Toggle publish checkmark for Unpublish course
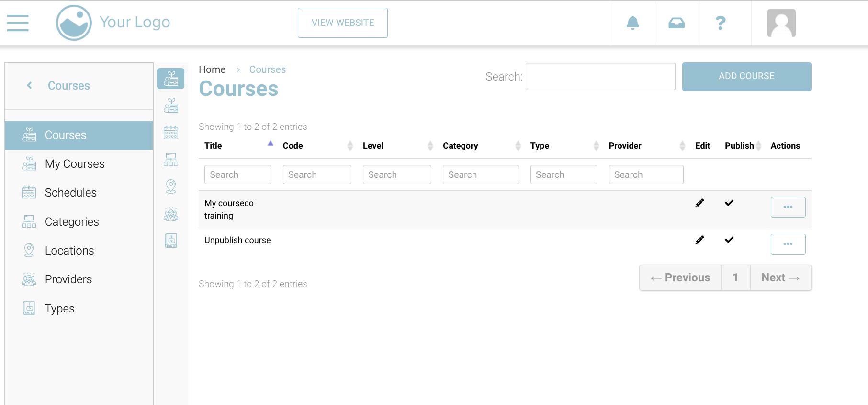The width and height of the screenshot is (868, 405). [729, 240]
